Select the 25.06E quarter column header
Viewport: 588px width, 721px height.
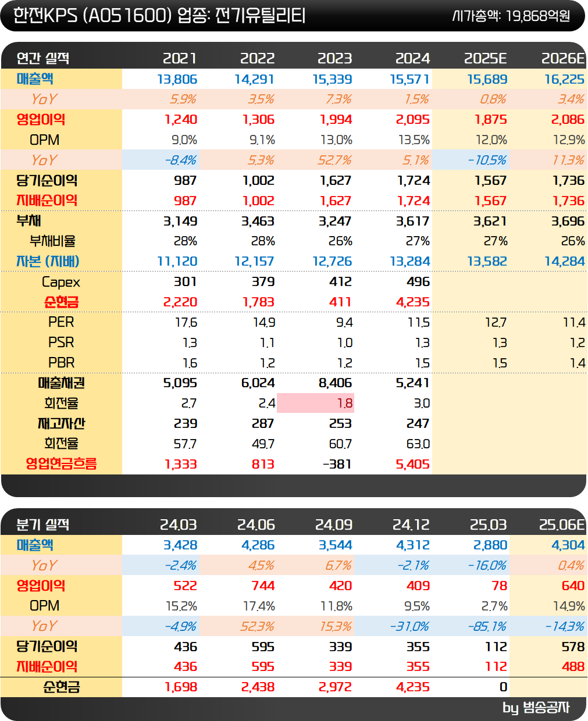561,524
